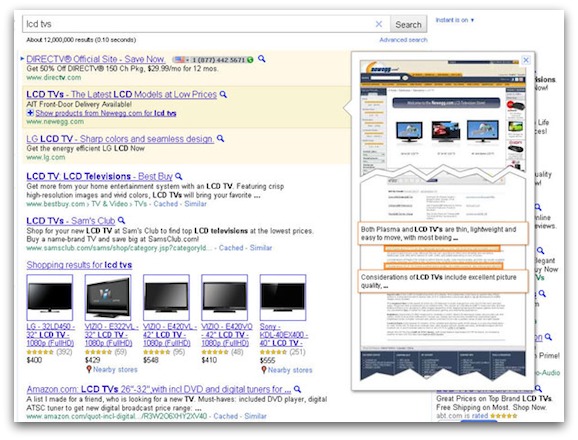Click abt.com is rated stars
Image resolution: width=578 pixels, height=440 pixels.
(x=504, y=416)
